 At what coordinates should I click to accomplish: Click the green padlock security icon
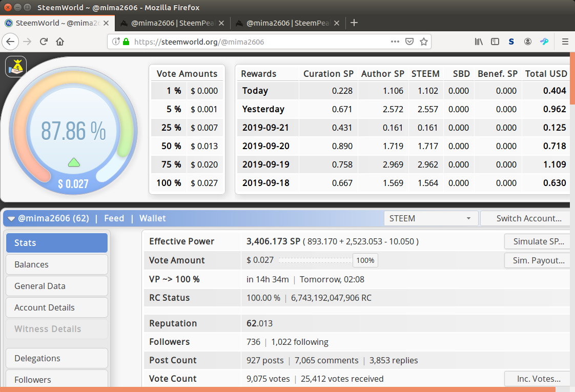(126, 42)
